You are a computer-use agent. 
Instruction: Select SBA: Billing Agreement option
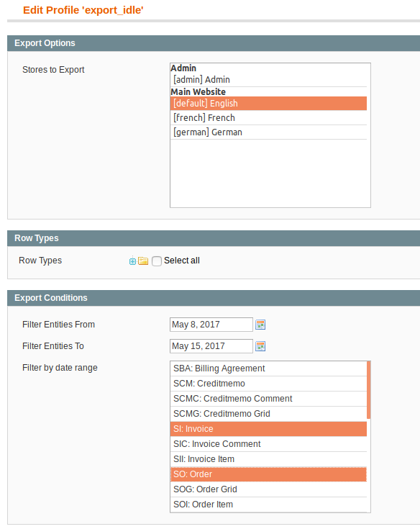(268, 369)
